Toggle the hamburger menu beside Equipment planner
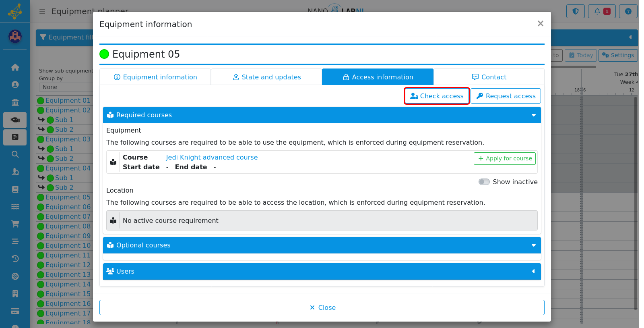The image size is (644, 328). click(x=42, y=11)
